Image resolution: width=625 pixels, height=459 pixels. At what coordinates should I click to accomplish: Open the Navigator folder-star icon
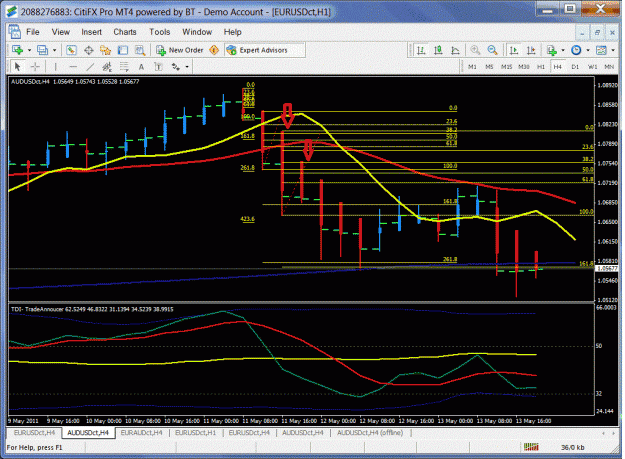coord(106,50)
